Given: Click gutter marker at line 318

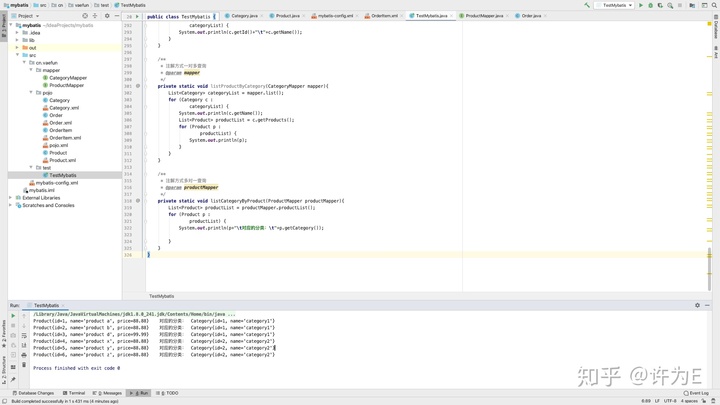Looking at the screenshot, I should tap(138, 201).
